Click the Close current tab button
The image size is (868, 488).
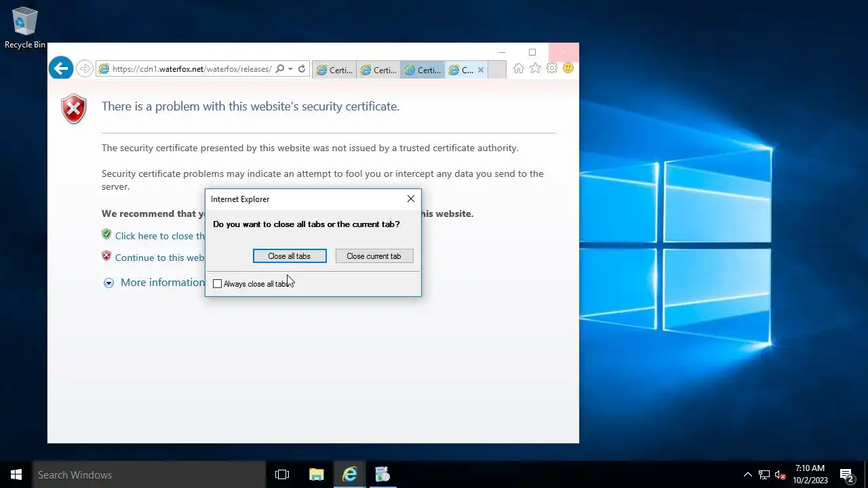(374, 256)
